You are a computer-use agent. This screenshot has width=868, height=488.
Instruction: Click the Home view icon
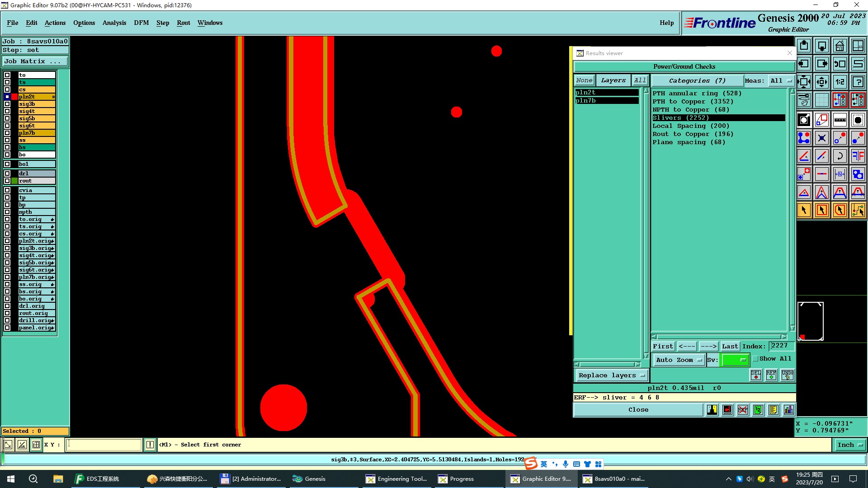tap(840, 46)
